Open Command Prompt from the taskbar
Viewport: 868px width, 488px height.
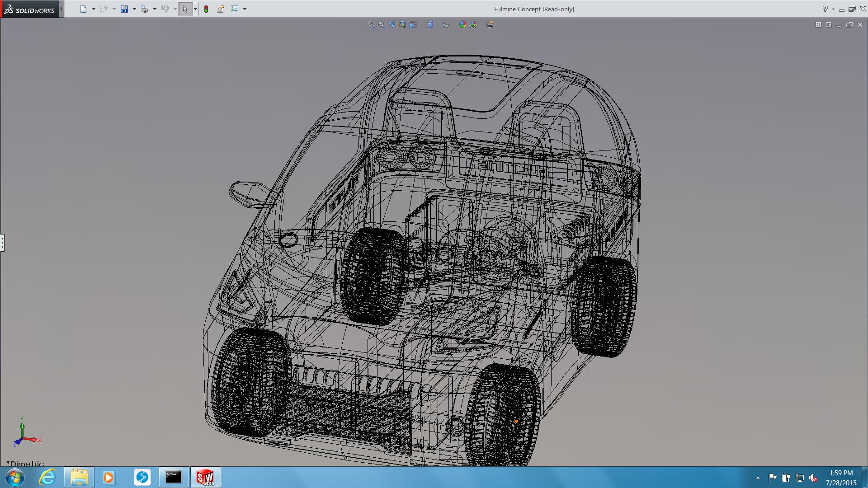tap(174, 477)
